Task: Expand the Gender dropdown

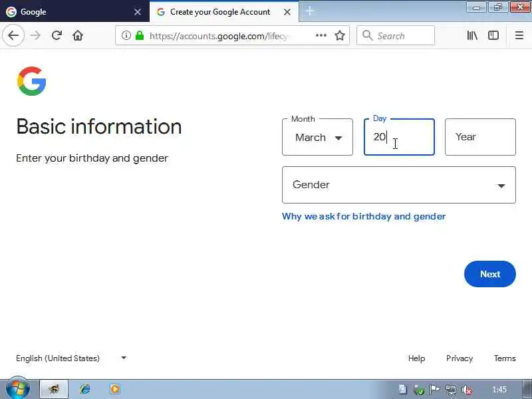Action: 399,185
